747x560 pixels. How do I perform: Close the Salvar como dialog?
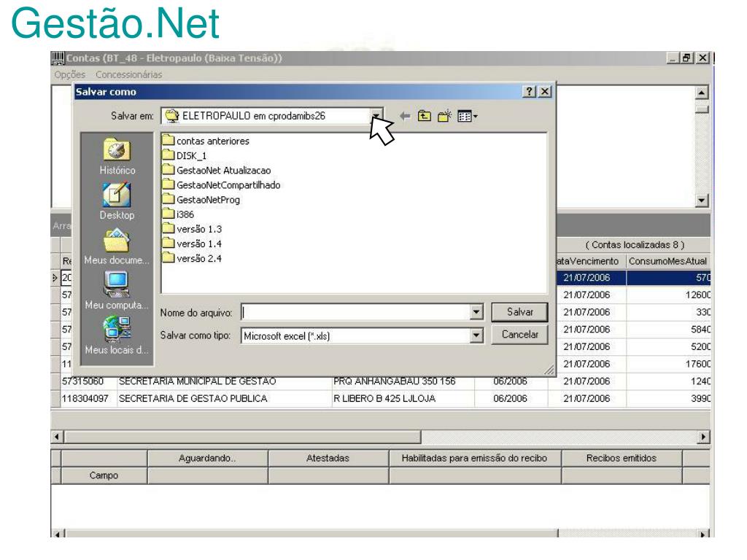click(x=545, y=91)
